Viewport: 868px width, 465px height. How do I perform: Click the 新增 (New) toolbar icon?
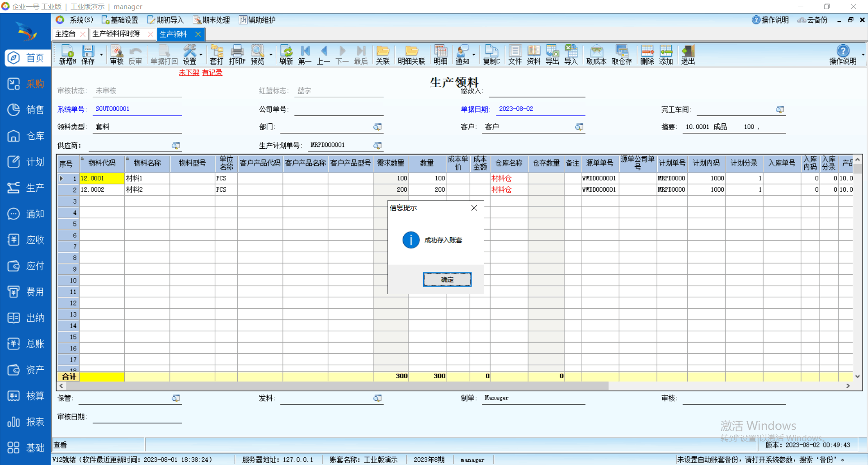[67, 55]
